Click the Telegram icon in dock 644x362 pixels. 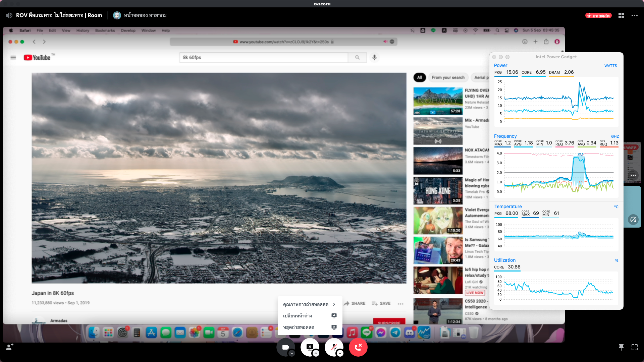click(x=395, y=333)
